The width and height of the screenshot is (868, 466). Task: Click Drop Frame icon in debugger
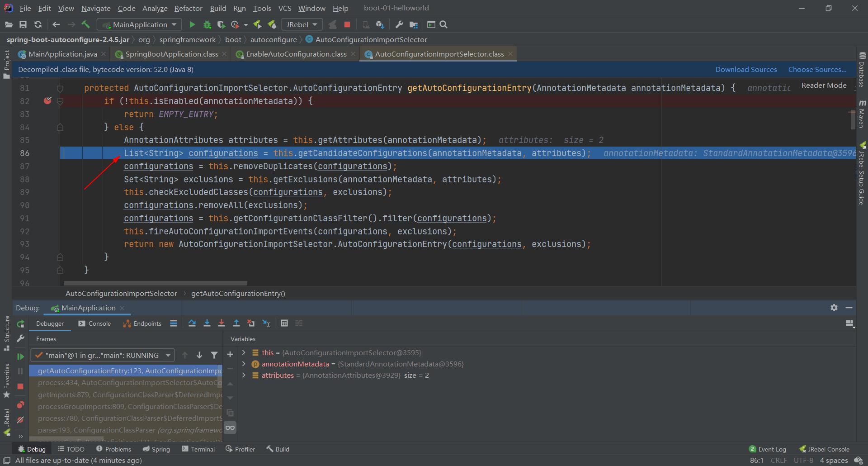coord(251,323)
